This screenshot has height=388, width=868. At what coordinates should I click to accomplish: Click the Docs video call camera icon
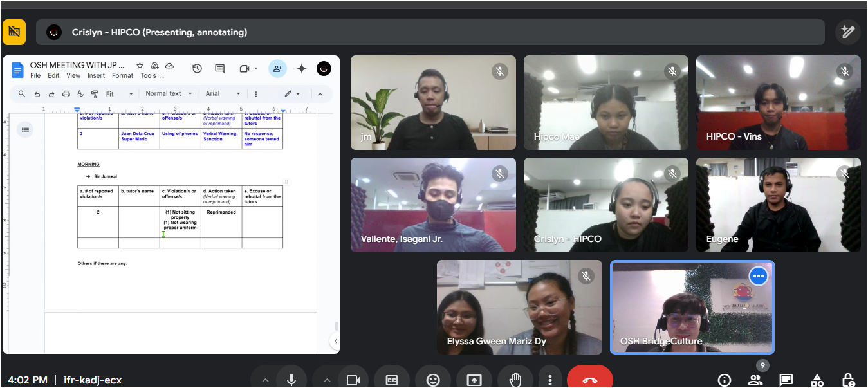245,68
